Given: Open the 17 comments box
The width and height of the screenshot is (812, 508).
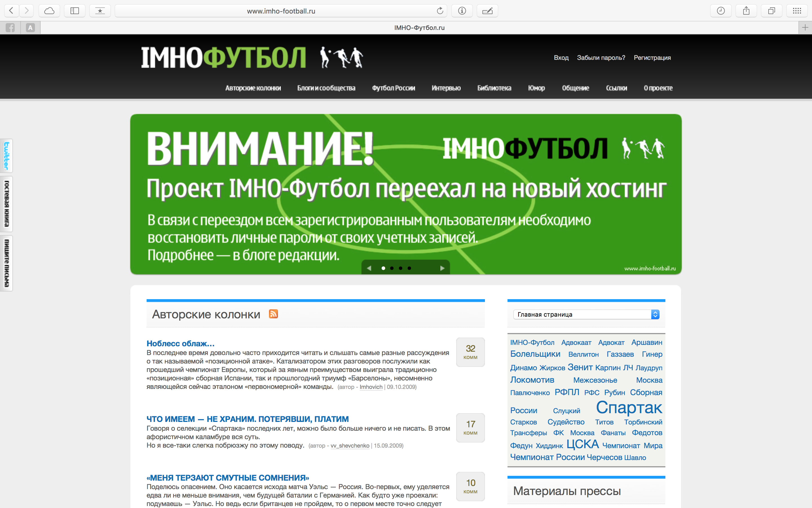Looking at the screenshot, I should pos(470,428).
